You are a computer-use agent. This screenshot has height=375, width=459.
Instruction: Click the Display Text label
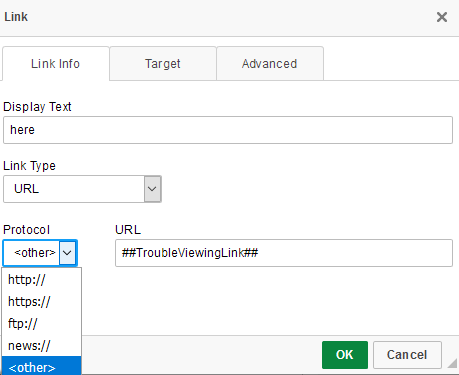[x=37, y=107]
